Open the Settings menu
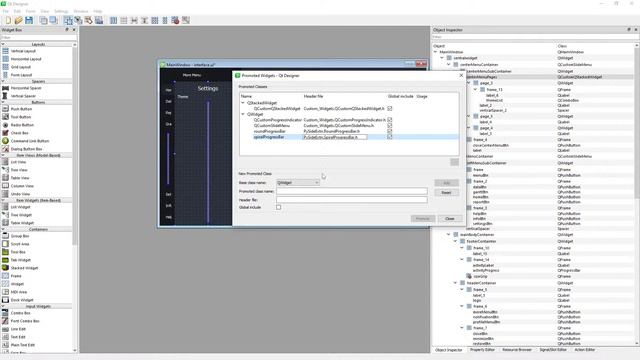The image size is (640, 360). (x=61, y=11)
